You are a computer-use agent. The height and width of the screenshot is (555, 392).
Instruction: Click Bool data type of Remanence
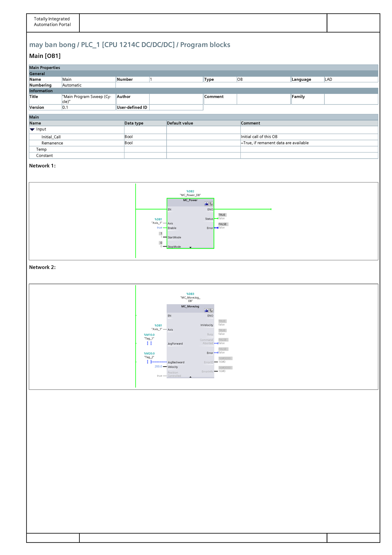(x=129, y=143)
